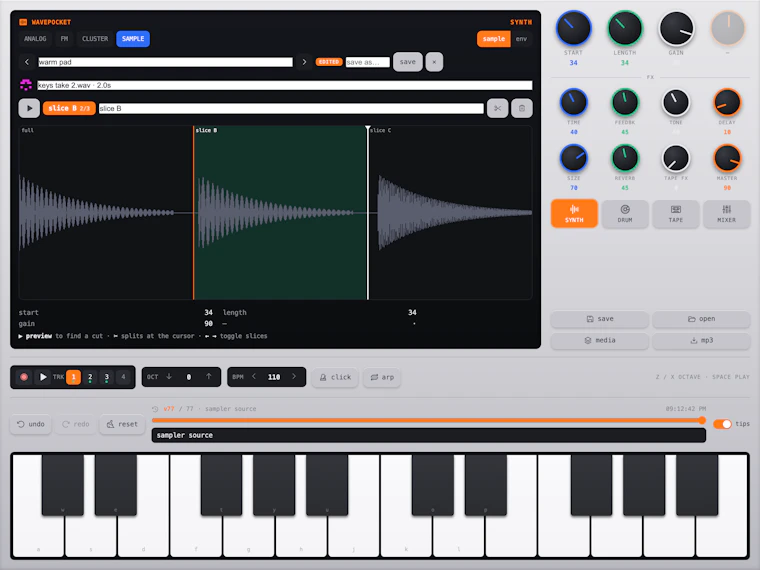Viewport: 760px width, 570px height.
Task: Select the CLUSTER engine tab
Action: (x=95, y=39)
